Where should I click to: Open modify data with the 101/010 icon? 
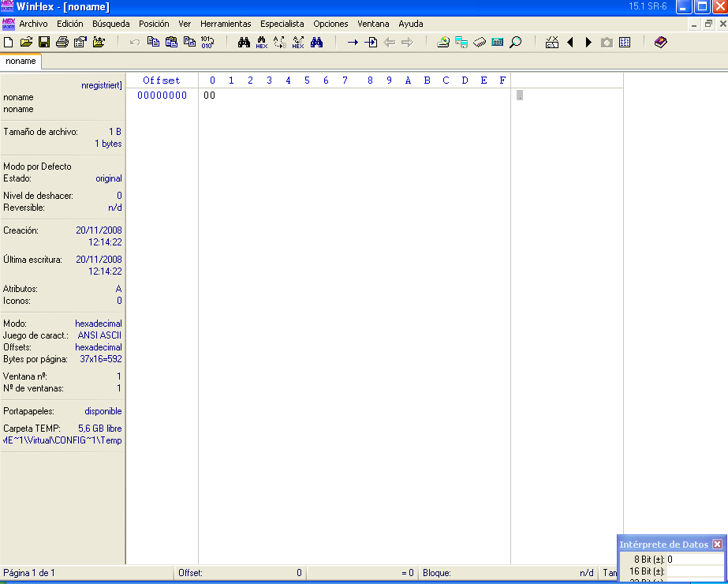tap(207, 43)
